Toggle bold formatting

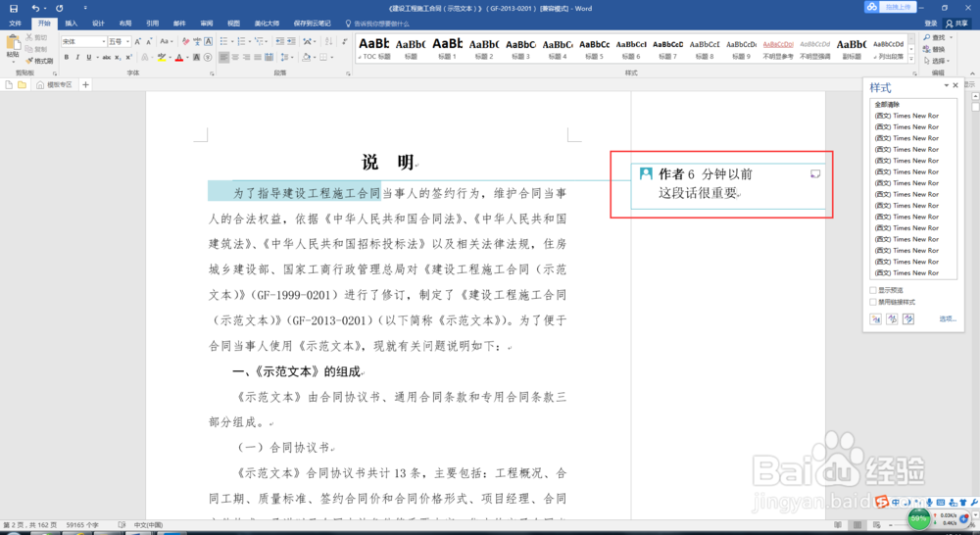click(x=67, y=57)
